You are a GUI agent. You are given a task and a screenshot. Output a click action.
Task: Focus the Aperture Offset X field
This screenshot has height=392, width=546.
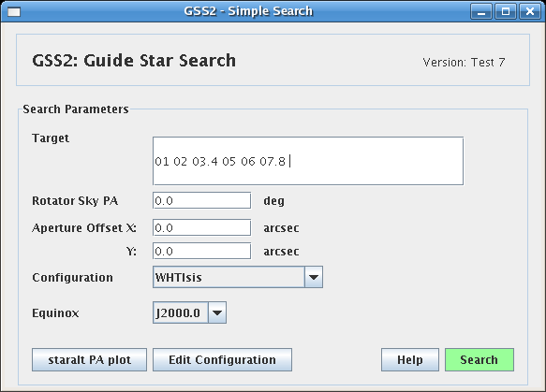[x=201, y=228]
